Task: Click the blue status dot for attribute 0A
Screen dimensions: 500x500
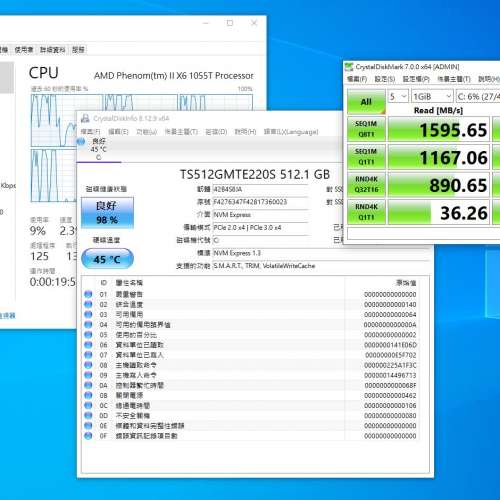Action: click(x=88, y=385)
